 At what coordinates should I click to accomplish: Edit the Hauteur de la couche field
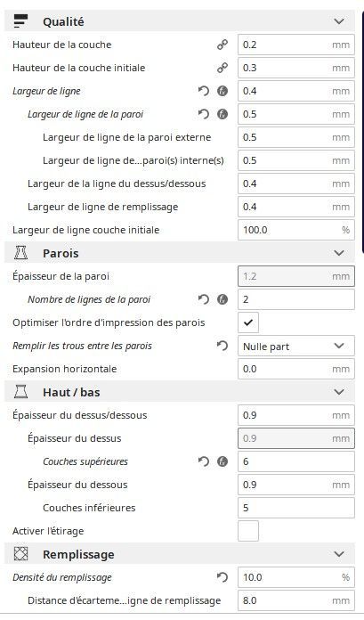296,45
